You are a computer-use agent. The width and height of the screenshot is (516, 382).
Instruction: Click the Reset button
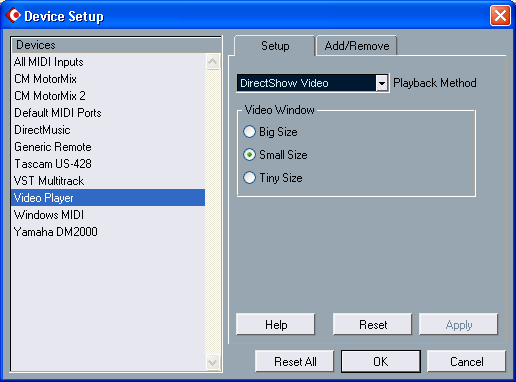point(373,324)
